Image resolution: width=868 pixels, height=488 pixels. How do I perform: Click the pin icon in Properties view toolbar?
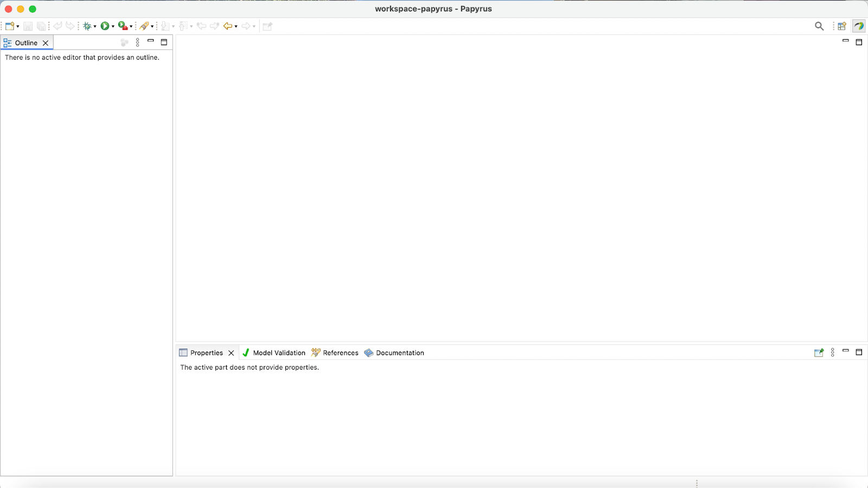tap(819, 353)
